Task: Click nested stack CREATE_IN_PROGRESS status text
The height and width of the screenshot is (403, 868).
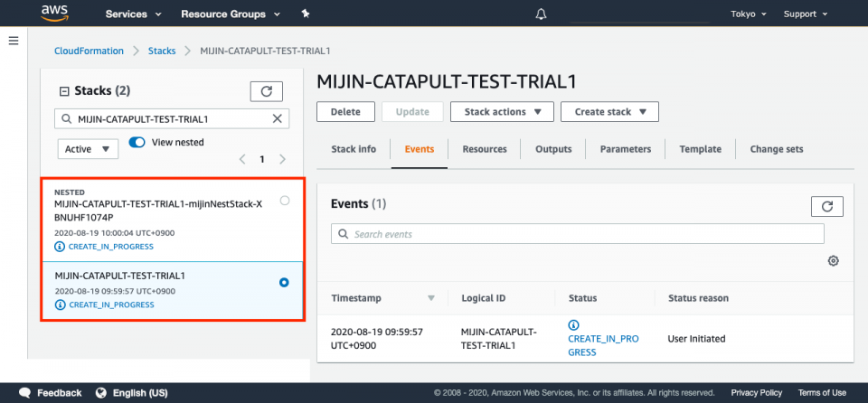Action: pyautogui.click(x=110, y=247)
